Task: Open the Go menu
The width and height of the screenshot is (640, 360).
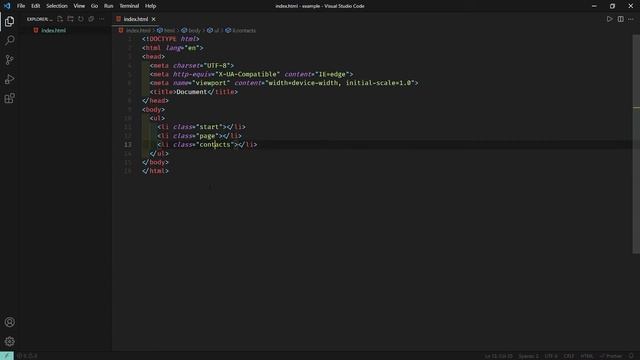Action: (x=94, y=6)
